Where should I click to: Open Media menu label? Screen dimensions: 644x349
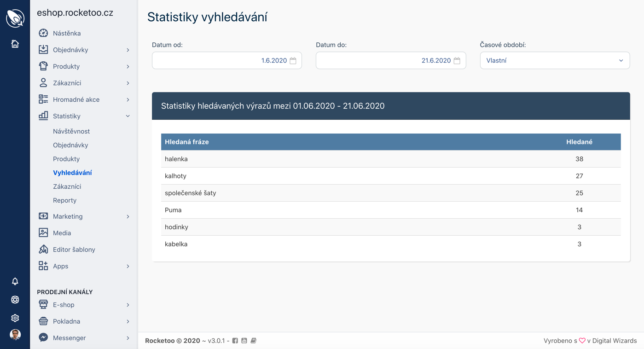[62, 233]
